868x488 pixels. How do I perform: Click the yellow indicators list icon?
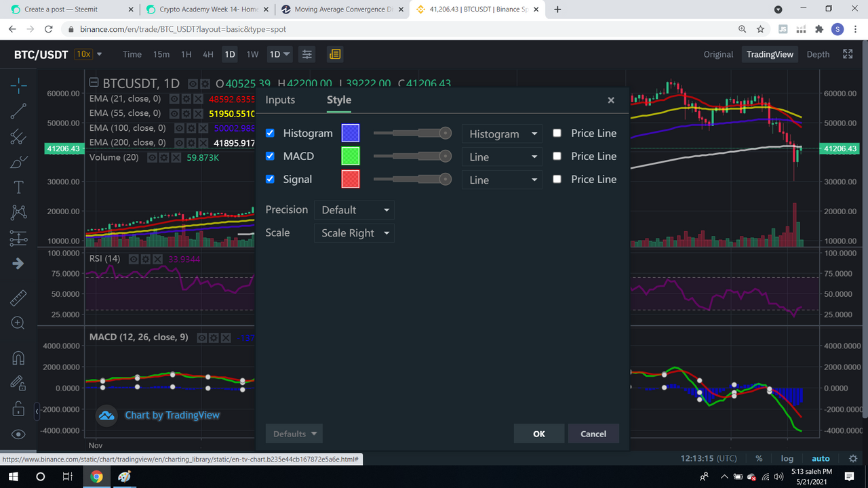coord(335,54)
